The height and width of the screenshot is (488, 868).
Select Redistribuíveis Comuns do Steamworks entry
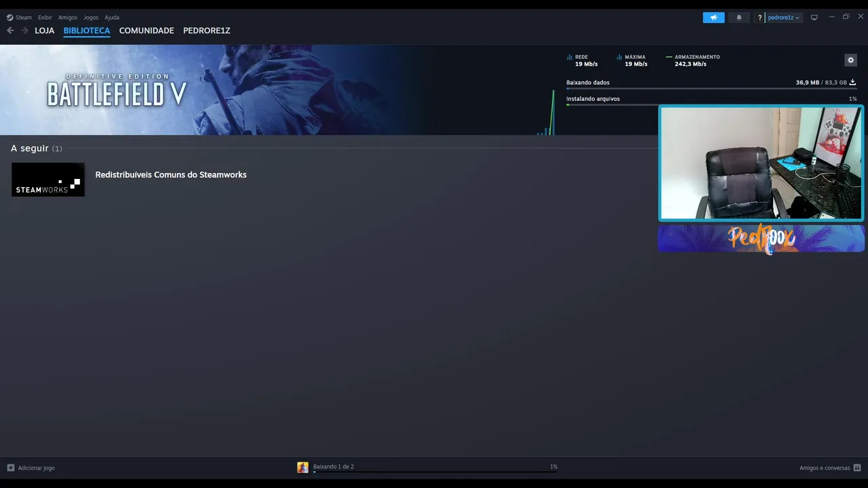pyautogui.click(x=171, y=175)
